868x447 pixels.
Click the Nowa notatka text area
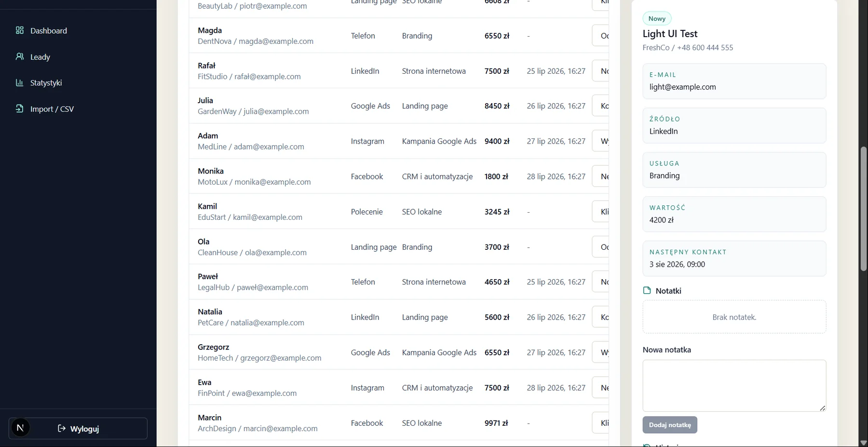click(734, 386)
